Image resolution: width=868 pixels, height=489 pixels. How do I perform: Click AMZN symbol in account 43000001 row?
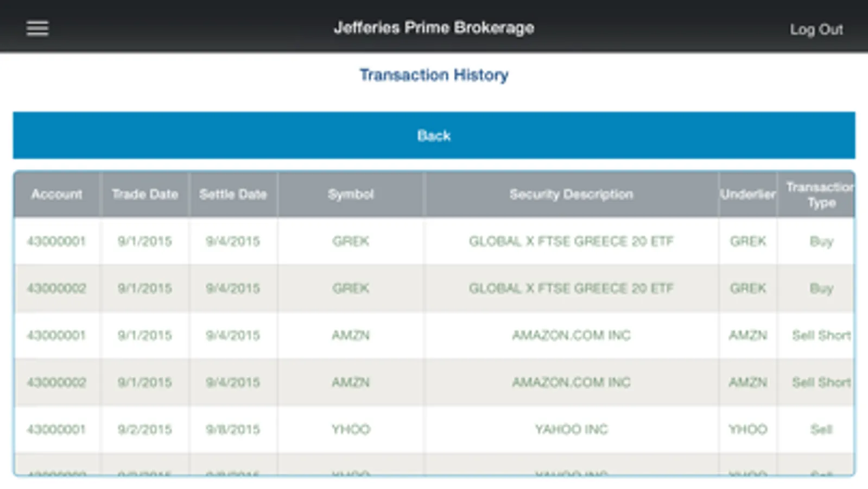point(351,335)
